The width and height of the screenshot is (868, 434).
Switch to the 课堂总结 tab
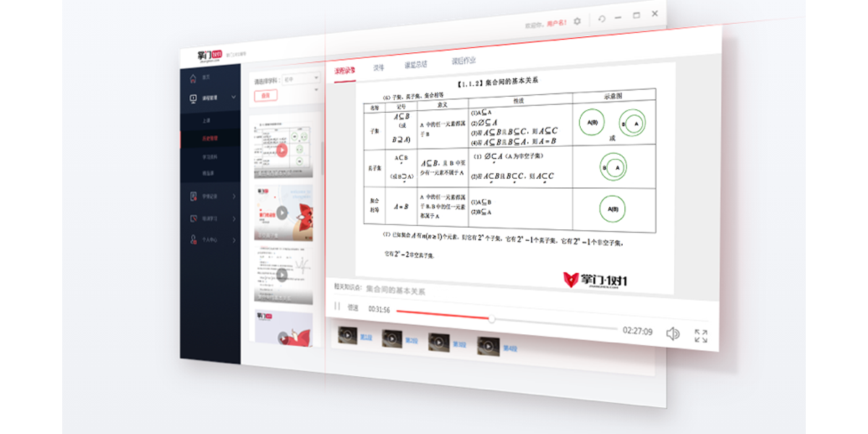[x=416, y=64]
